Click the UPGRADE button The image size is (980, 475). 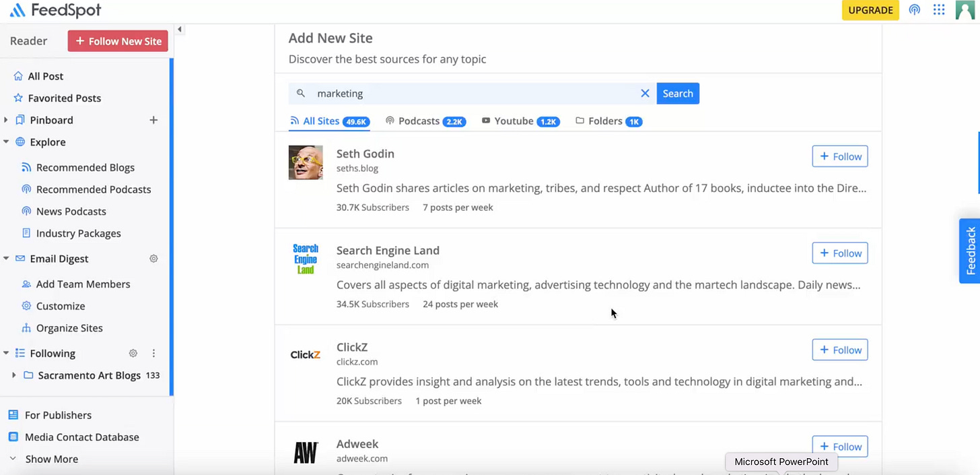click(870, 10)
